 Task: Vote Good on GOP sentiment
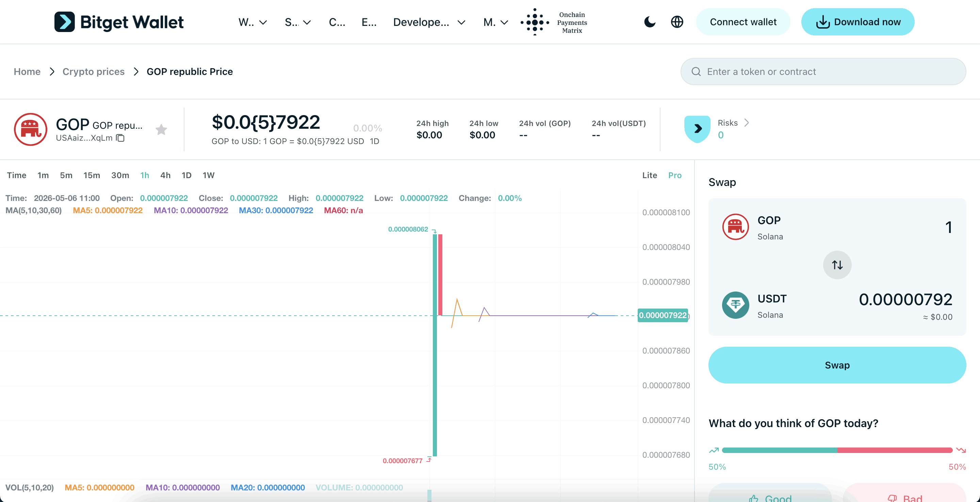pos(770,493)
